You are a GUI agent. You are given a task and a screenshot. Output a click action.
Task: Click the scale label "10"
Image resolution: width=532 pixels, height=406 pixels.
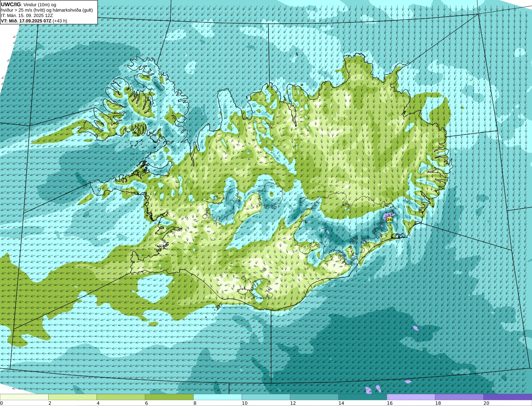tap(244, 403)
